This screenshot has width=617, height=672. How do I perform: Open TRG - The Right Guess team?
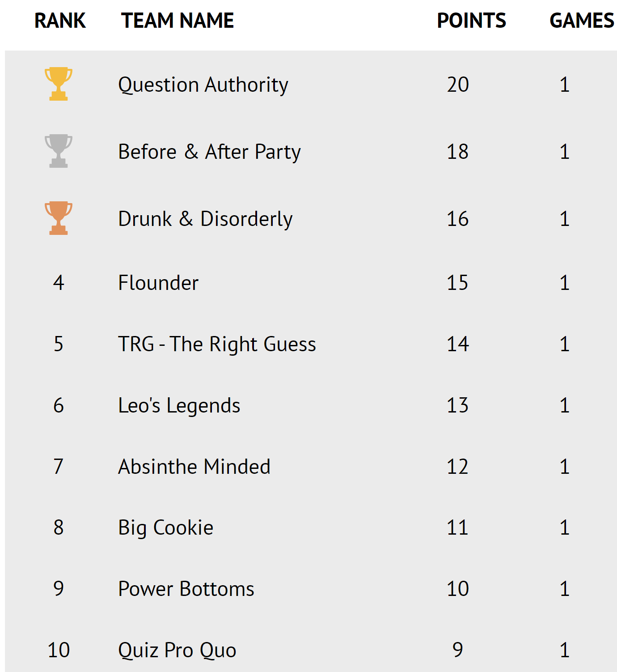click(217, 344)
